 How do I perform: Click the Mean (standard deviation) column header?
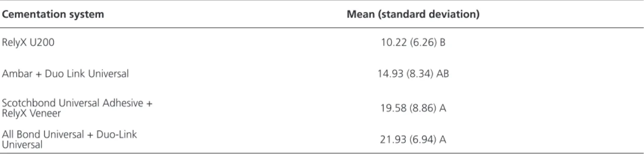pyautogui.click(x=413, y=15)
